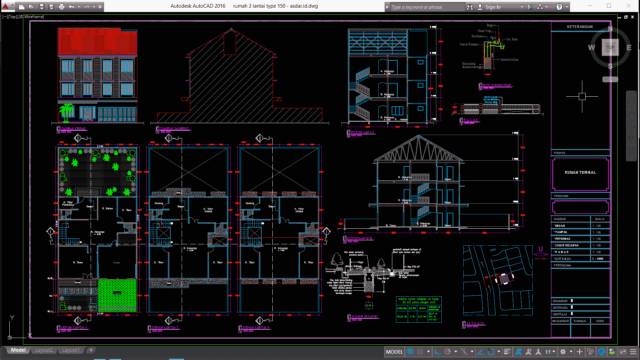Click workspace switching gear icon
This screenshot has width=640, height=360.
click(563, 352)
